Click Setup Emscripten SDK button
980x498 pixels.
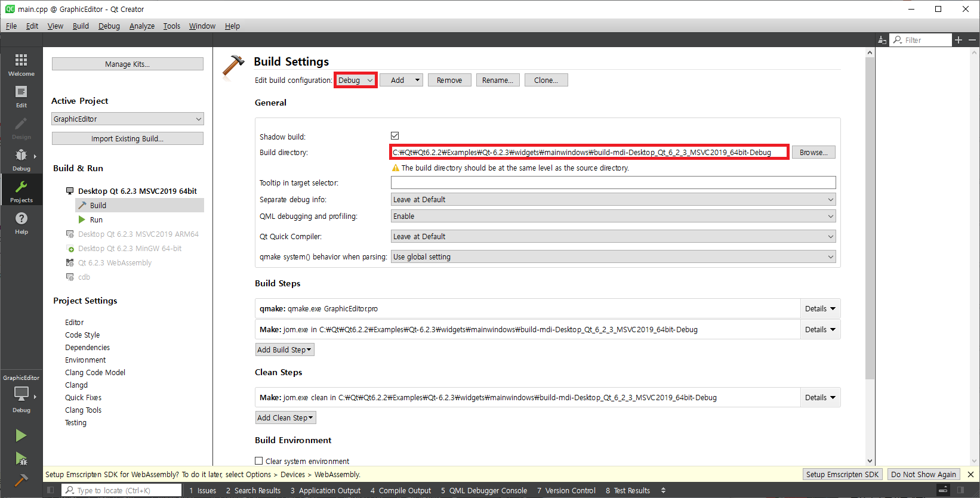click(842, 474)
